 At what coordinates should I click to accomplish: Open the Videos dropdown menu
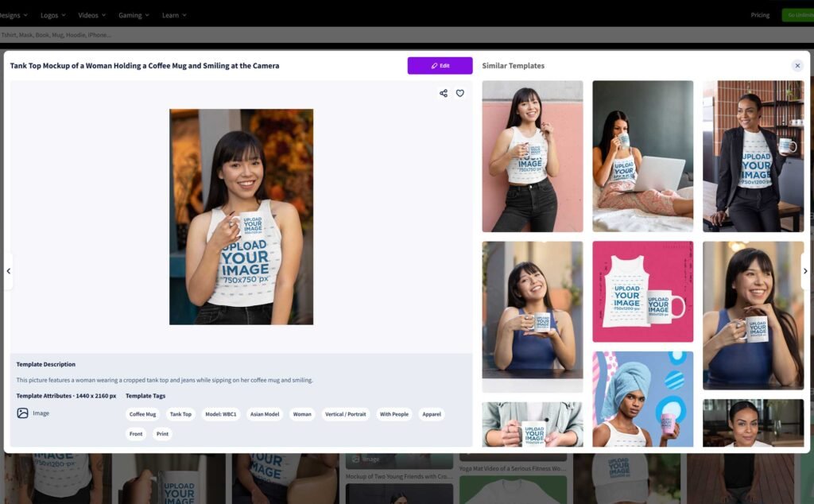click(92, 15)
